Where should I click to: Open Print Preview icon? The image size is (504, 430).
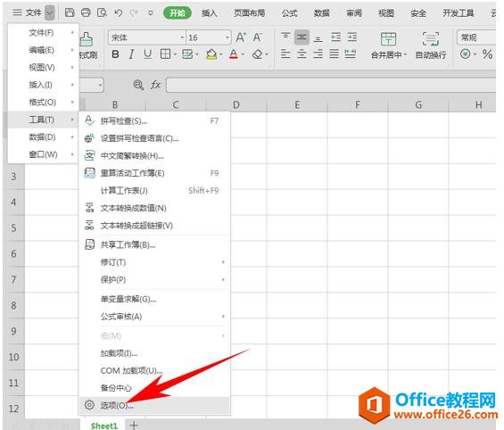click(102, 12)
